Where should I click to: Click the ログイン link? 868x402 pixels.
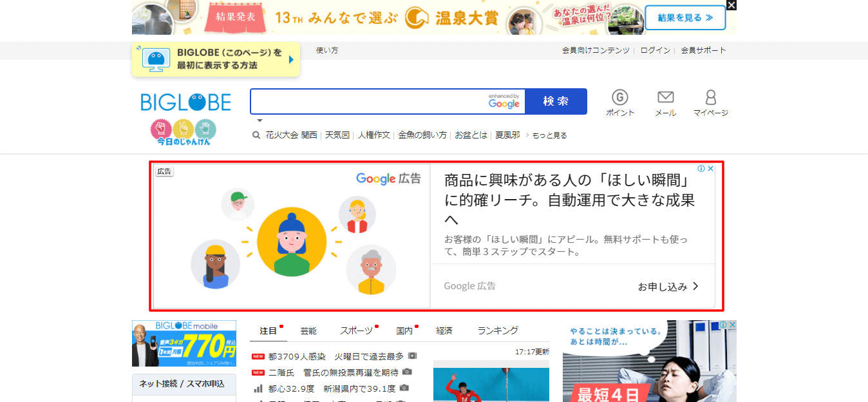(656, 50)
